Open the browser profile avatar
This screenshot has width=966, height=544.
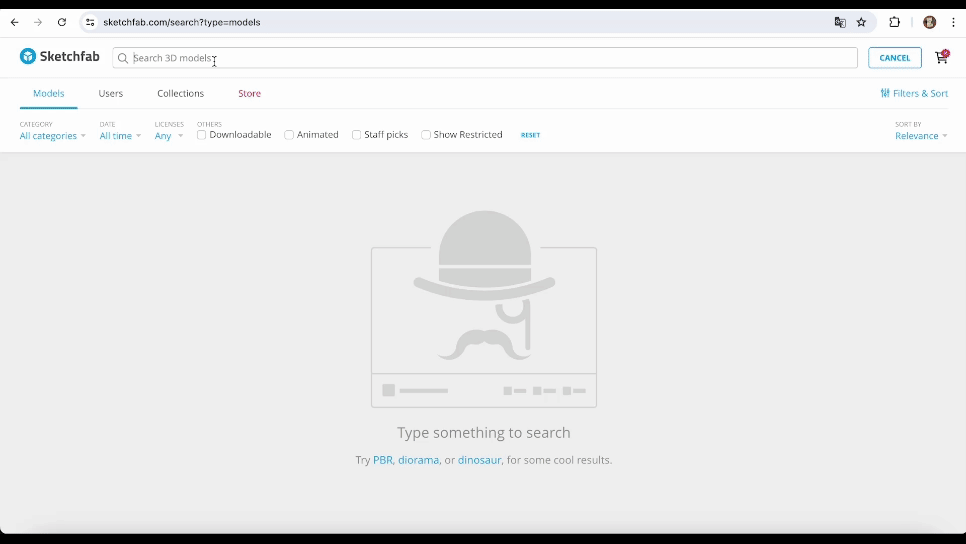929,22
